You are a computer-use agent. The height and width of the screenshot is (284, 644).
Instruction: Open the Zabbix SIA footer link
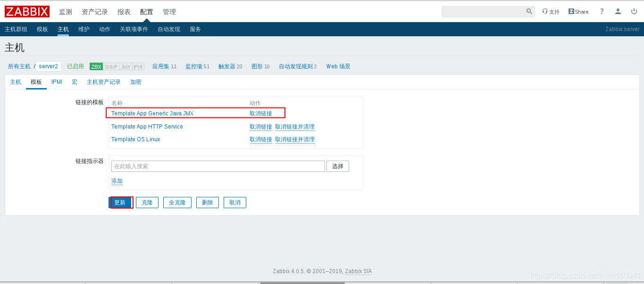pyautogui.click(x=359, y=271)
